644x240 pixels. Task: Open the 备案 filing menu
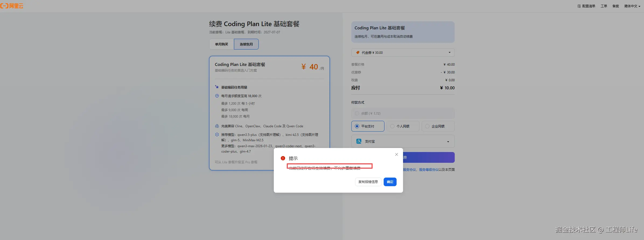pyautogui.click(x=615, y=6)
